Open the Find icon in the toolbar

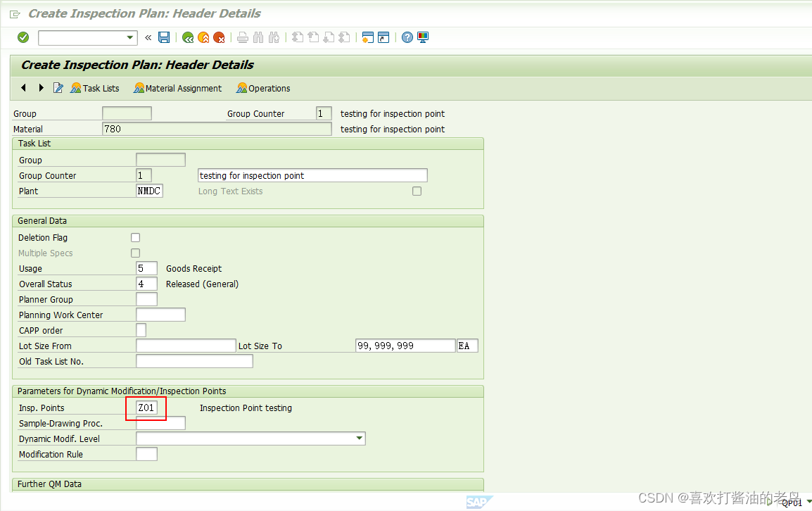pyautogui.click(x=258, y=38)
